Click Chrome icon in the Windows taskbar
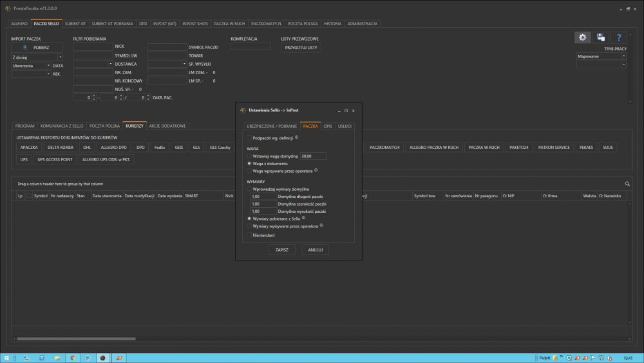The image size is (644, 363). 72,357
